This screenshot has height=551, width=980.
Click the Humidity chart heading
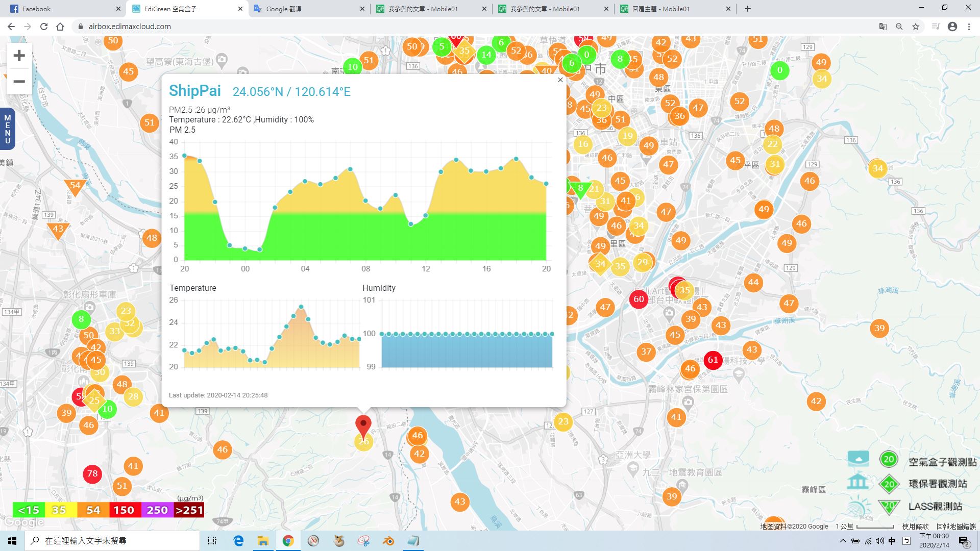click(x=379, y=288)
